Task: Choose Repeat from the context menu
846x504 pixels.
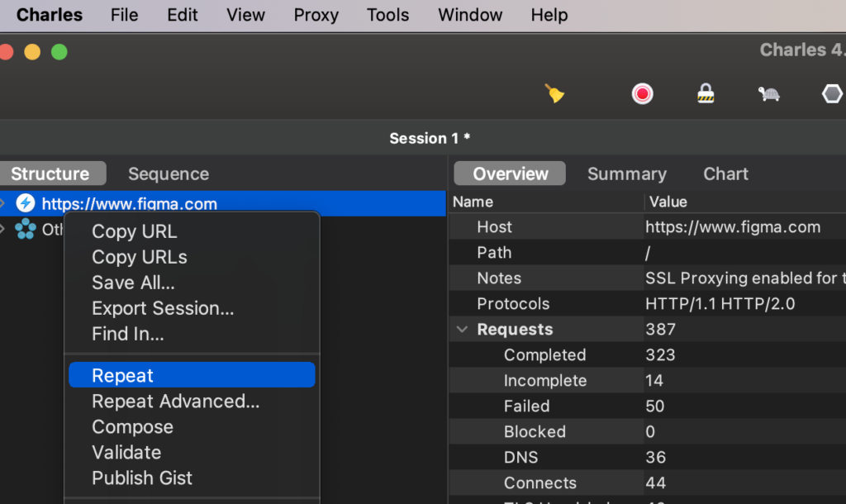Action: (x=123, y=376)
